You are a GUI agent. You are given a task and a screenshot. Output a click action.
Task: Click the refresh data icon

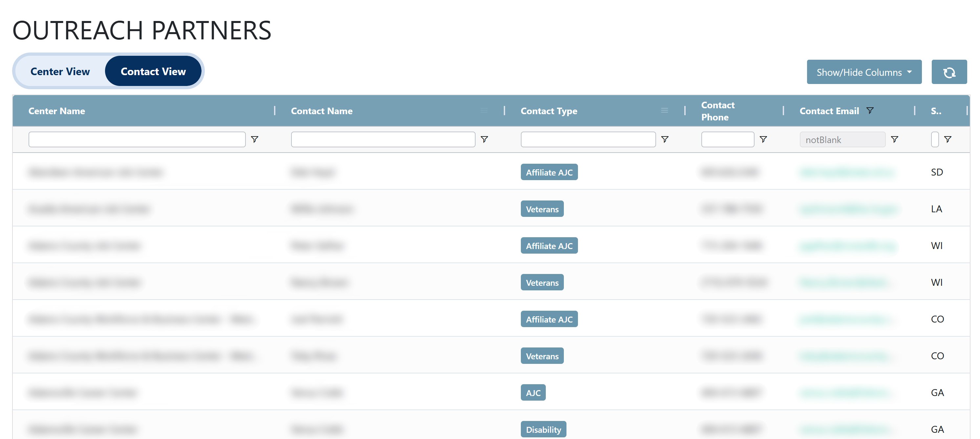(x=949, y=72)
